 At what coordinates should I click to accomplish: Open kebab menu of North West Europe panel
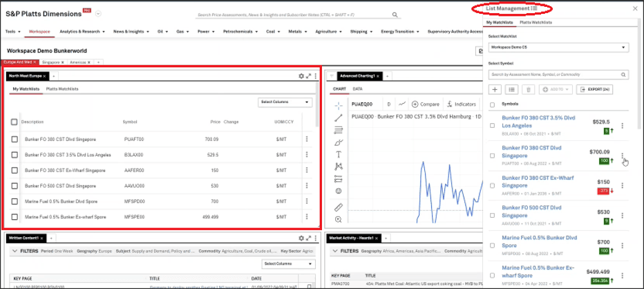pyautogui.click(x=315, y=76)
